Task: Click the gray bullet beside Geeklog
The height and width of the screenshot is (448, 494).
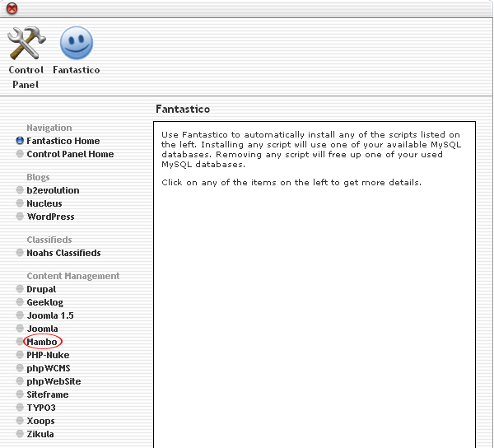Action: point(20,302)
